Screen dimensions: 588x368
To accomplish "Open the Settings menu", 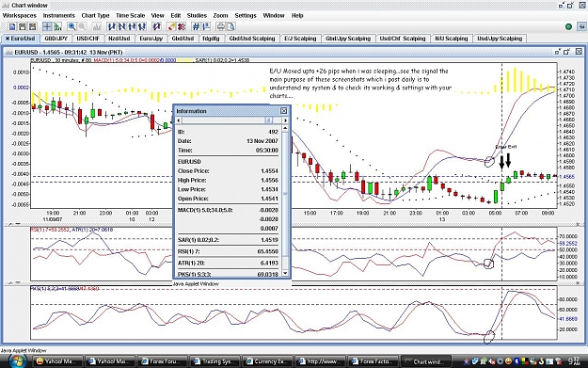I will pos(246,15).
